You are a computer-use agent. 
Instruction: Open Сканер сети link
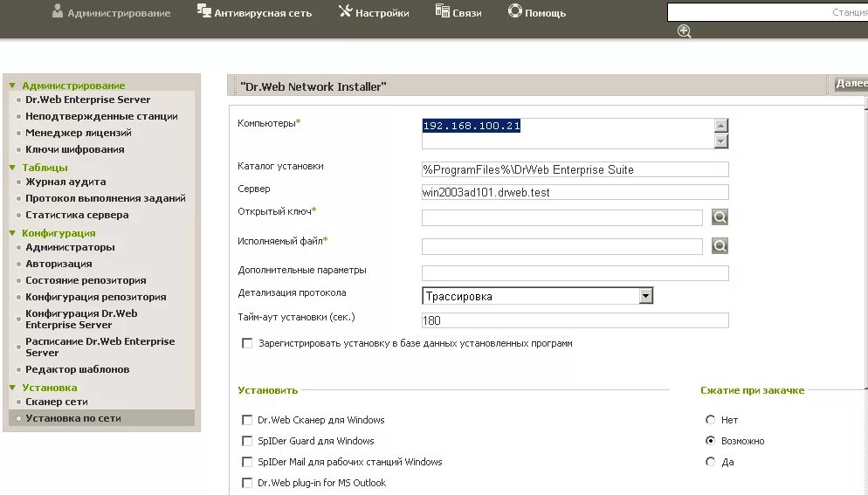[57, 402]
